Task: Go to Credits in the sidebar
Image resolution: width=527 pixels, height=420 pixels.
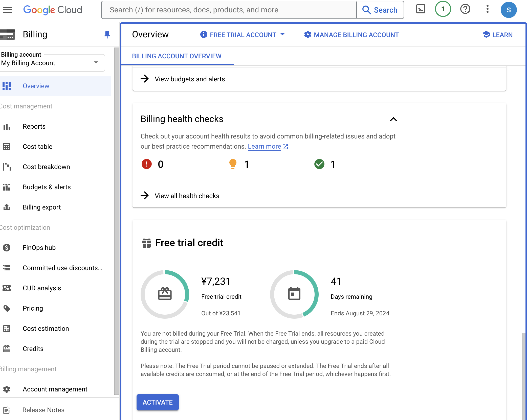Action: point(33,349)
